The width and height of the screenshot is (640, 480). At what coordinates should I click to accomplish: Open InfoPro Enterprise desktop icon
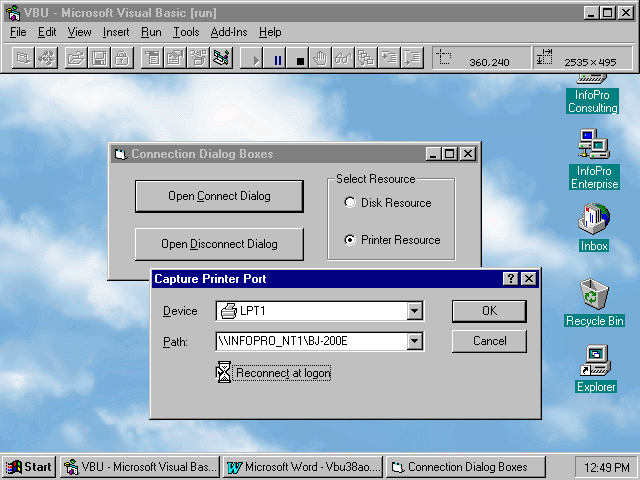pyautogui.click(x=594, y=146)
